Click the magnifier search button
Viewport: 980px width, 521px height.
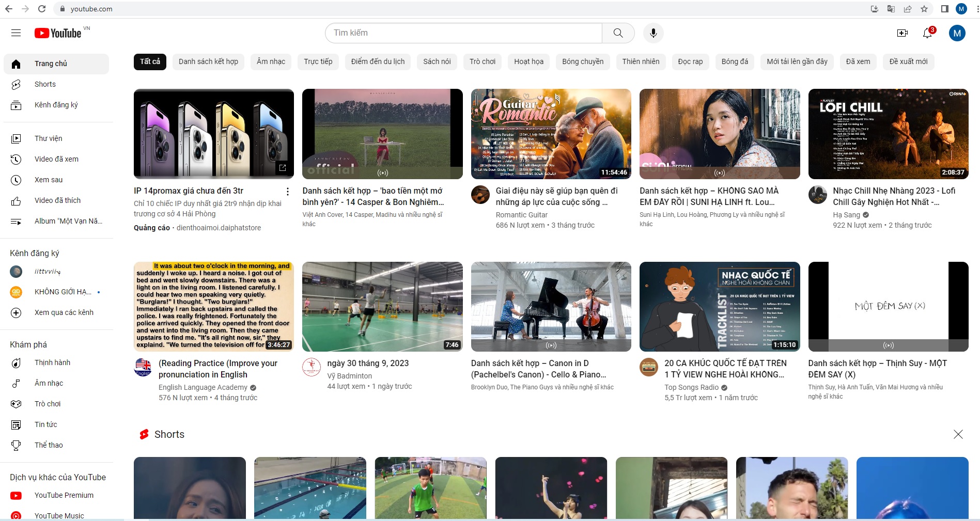pos(618,33)
